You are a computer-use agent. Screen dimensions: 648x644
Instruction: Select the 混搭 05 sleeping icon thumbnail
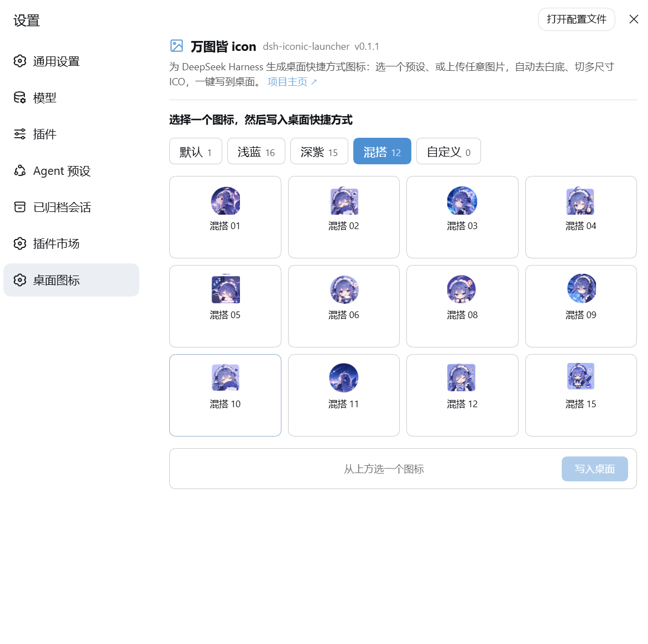225,289
